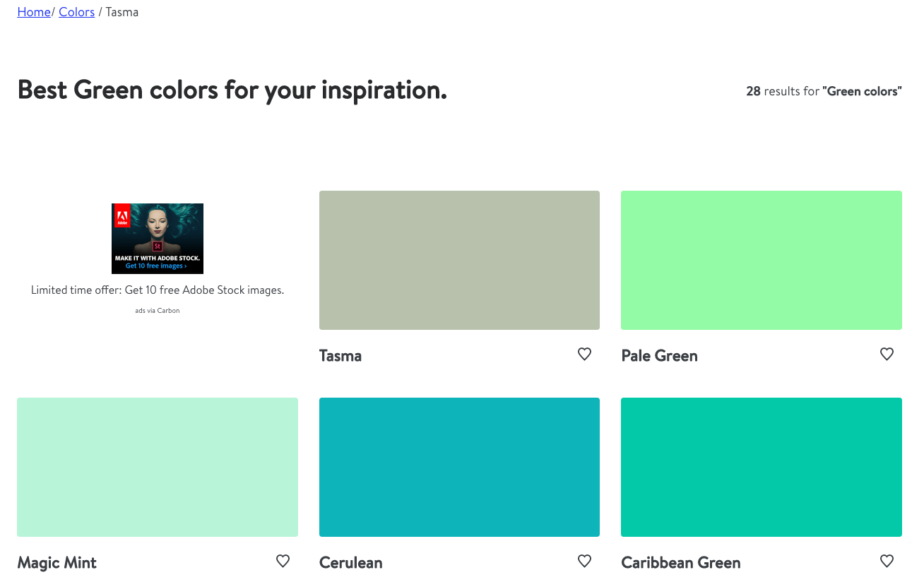Favorite Caribbean Green using the heart icon
This screenshot has height=582, width=924.
click(887, 562)
